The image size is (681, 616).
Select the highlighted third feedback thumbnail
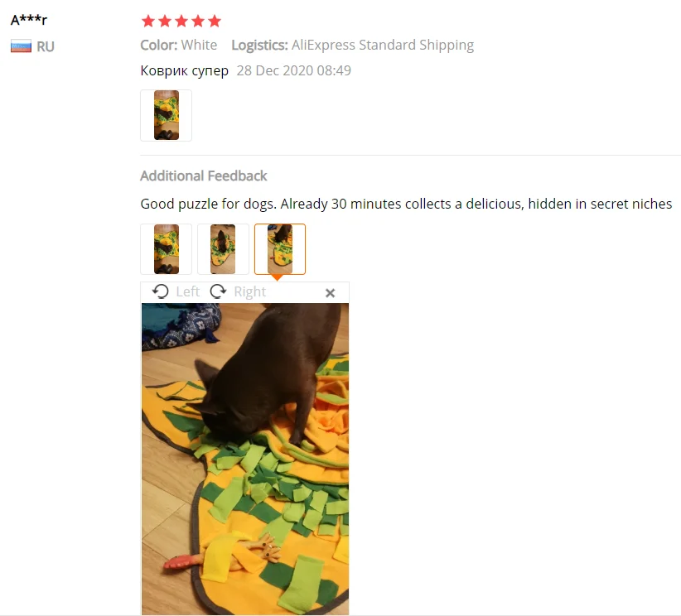[280, 249]
